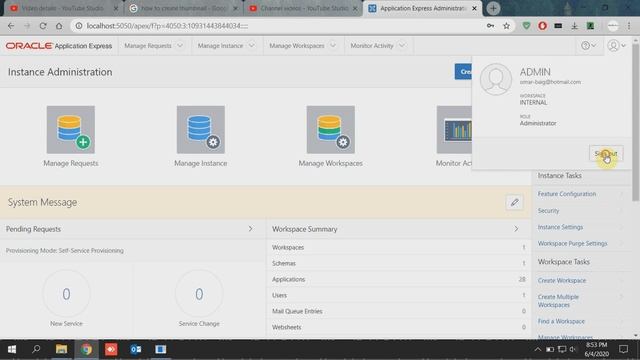This screenshot has height=360, width=640.
Task: Open the red recorder taskbar app
Action: coord(111,349)
